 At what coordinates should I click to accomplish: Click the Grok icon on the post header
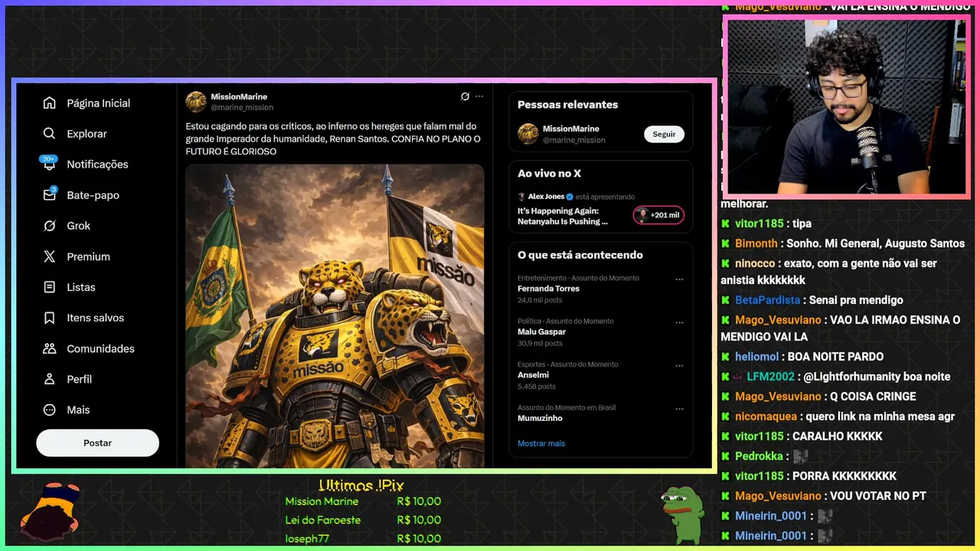click(465, 96)
